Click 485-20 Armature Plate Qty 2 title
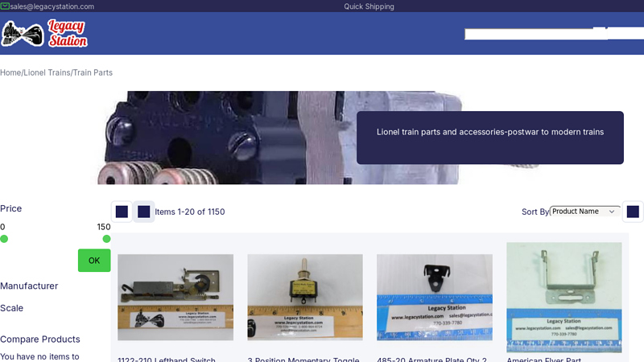 pos(431,359)
